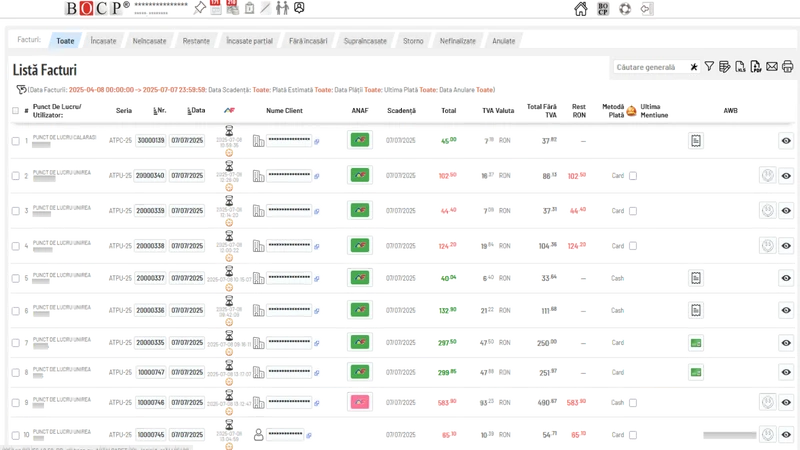Open the lifebuoy support icon
The width and height of the screenshot is (800, 450).
(x=625, y=9)
